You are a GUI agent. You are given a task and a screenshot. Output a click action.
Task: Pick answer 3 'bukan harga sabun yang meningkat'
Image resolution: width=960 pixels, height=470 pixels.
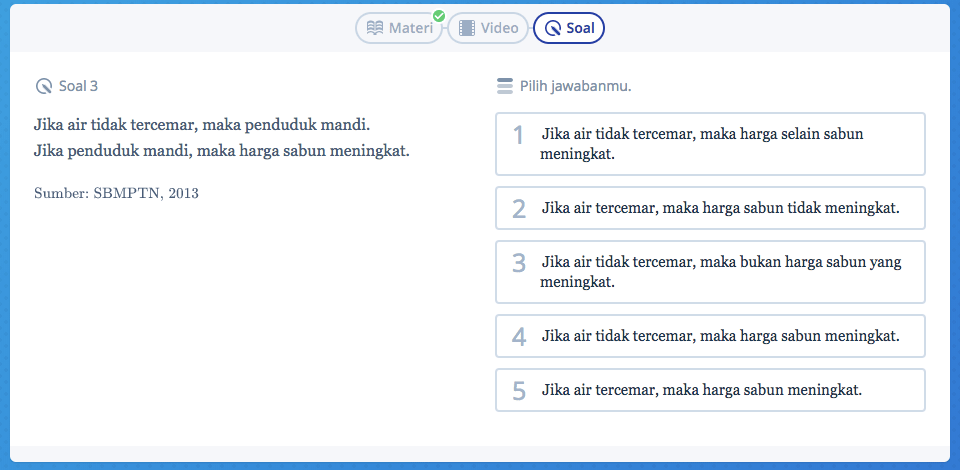click(x=710, y=272)
